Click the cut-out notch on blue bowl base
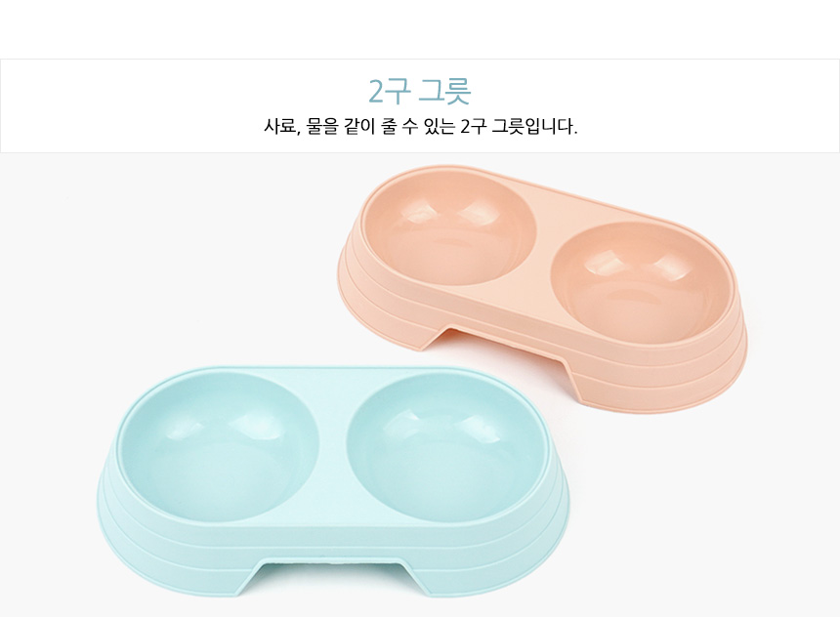This screenshot has height=617, width=840. pos(330,575)
